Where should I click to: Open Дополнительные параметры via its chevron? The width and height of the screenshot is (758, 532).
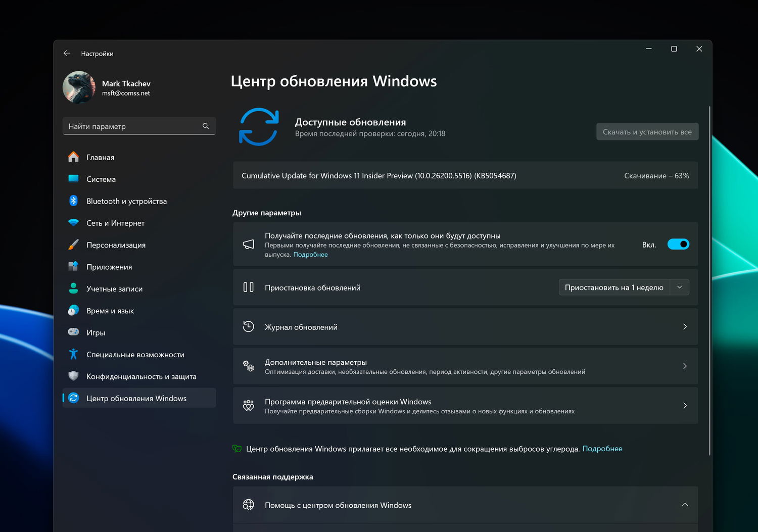tap(685, 366)
